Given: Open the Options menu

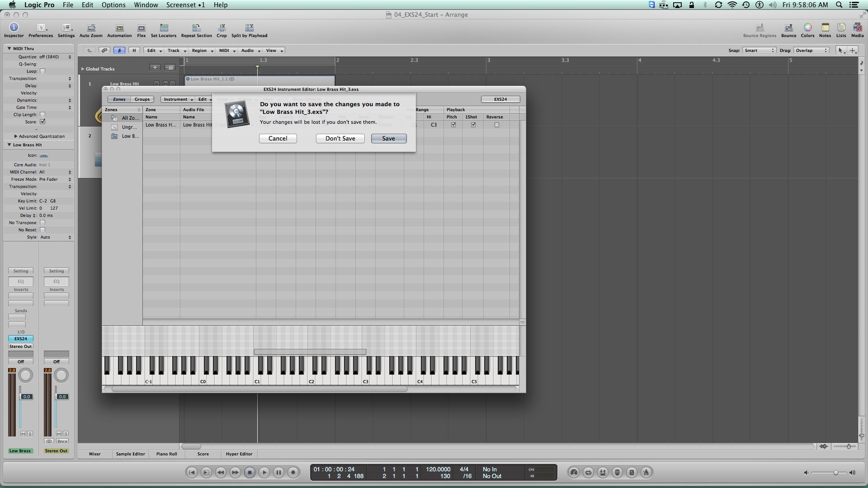Looking at the screenshot, I should (x=113, y=5).
